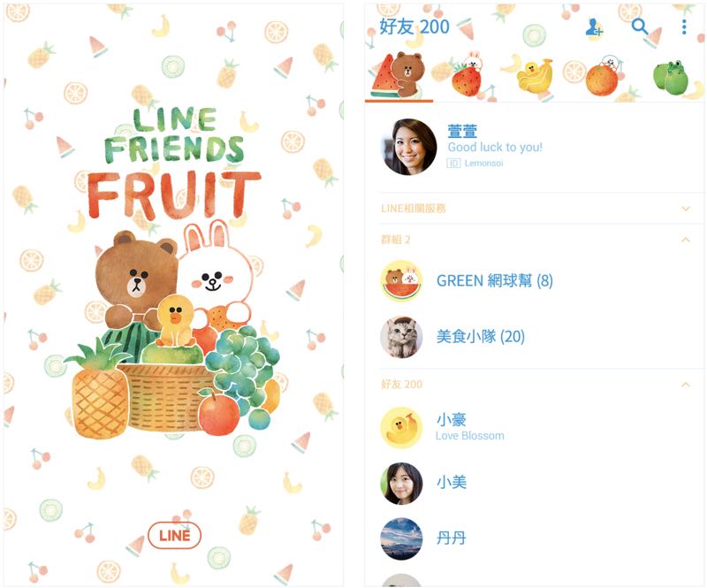Open the Leonard green apple tab
The image size is (707, 588).
tap(671, 76)
